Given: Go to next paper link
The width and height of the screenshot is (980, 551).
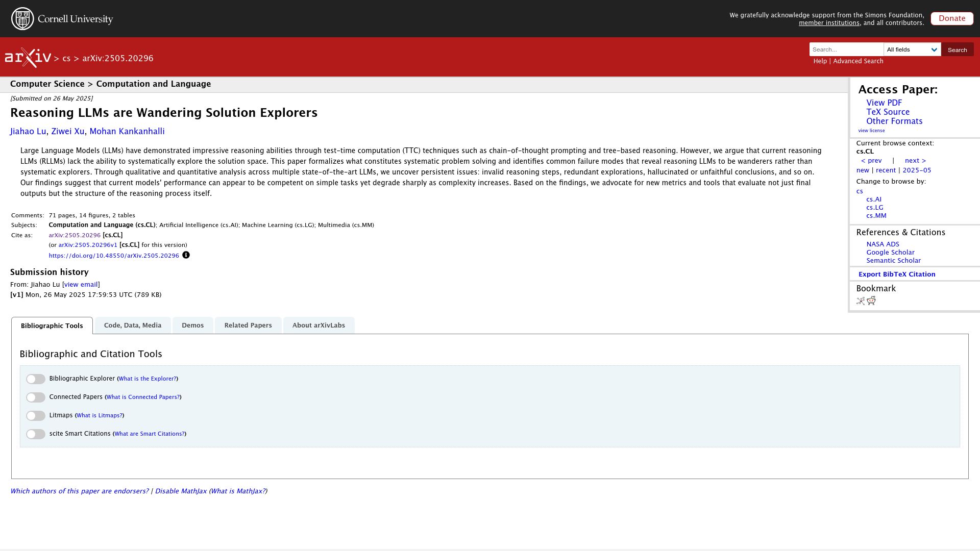Looking at the screenshot, I should (915, 161).
